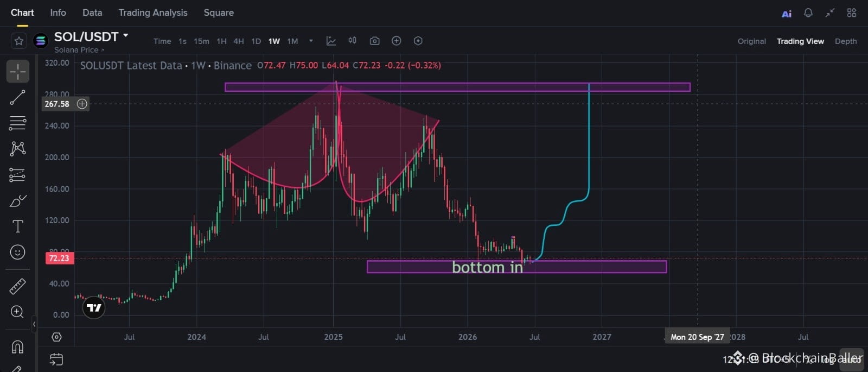
Task: Click the Solana coin logo
Action: click(41, 41)
